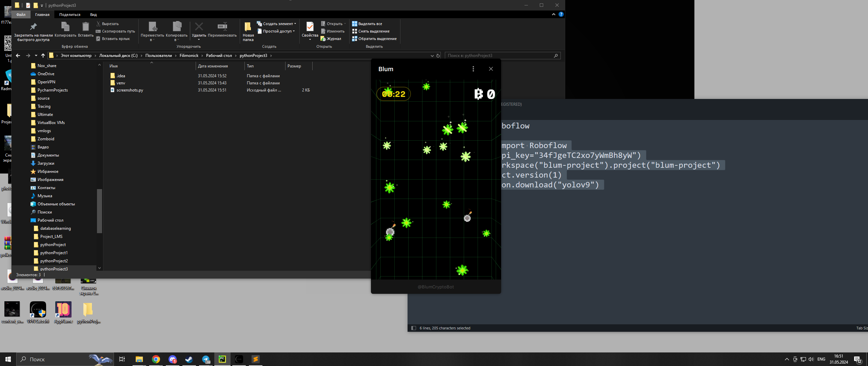The width and height of the screenshot is (868, 366).
Task: Open Chrome from the taskbar
Action: [156, 359]
